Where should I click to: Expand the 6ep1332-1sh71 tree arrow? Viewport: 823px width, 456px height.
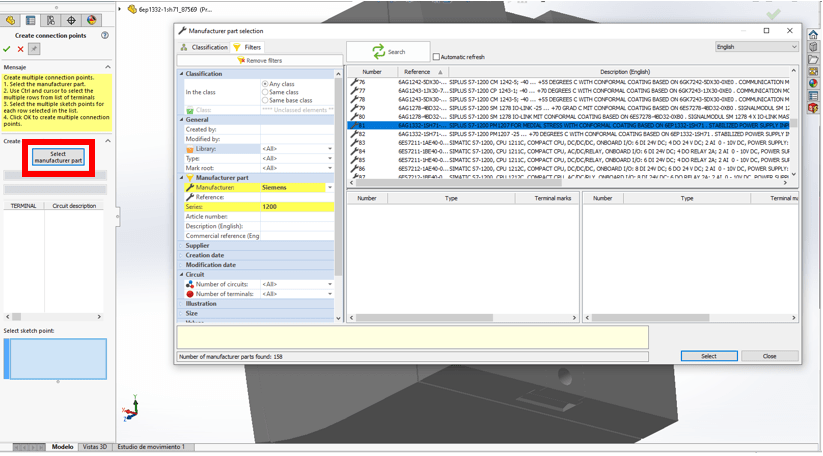[120, 9]
